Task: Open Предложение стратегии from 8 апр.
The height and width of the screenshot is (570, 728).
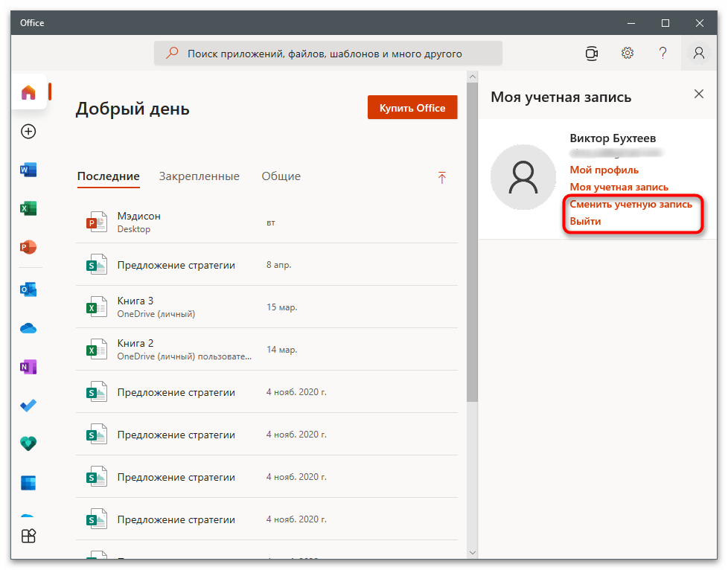Action: (x=266, y=264)
